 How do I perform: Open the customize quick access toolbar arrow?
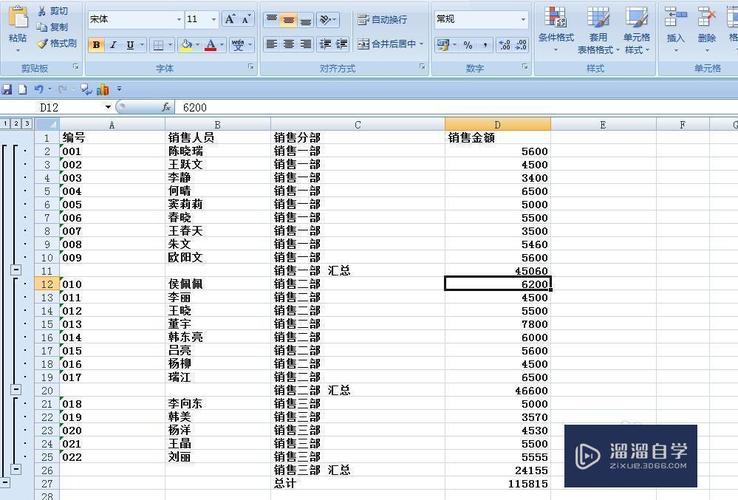[120, 89]
